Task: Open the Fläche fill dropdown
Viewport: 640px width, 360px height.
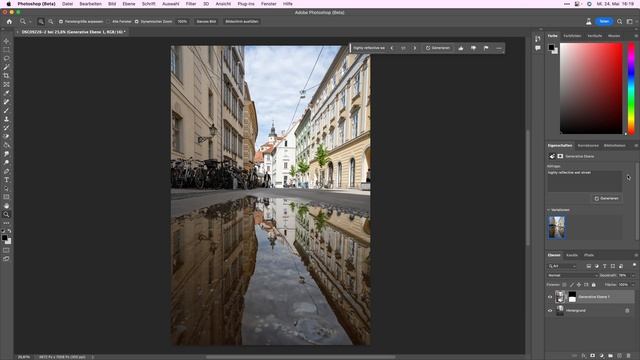Action: 633,284
